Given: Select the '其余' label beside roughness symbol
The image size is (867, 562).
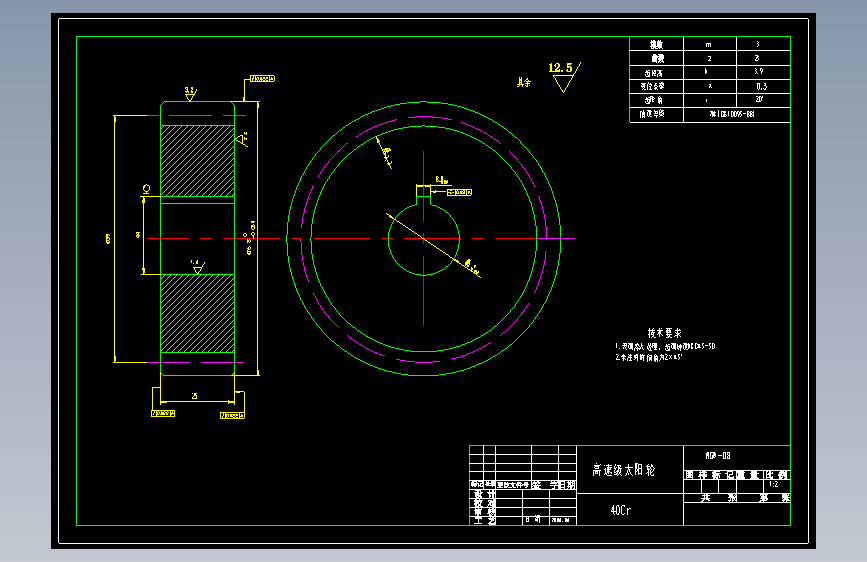Looking at the screenshot, I should (524, 82).
